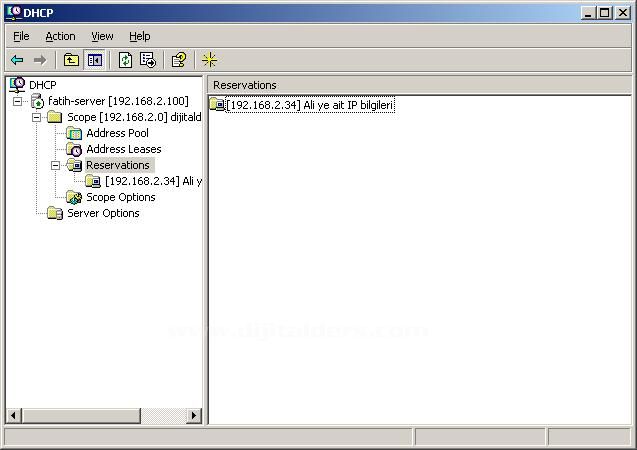The height and width of the screenshot is (450, 637).
Task: Click the tree pane's right scroll arrow
Action: (x=194, y=415)
